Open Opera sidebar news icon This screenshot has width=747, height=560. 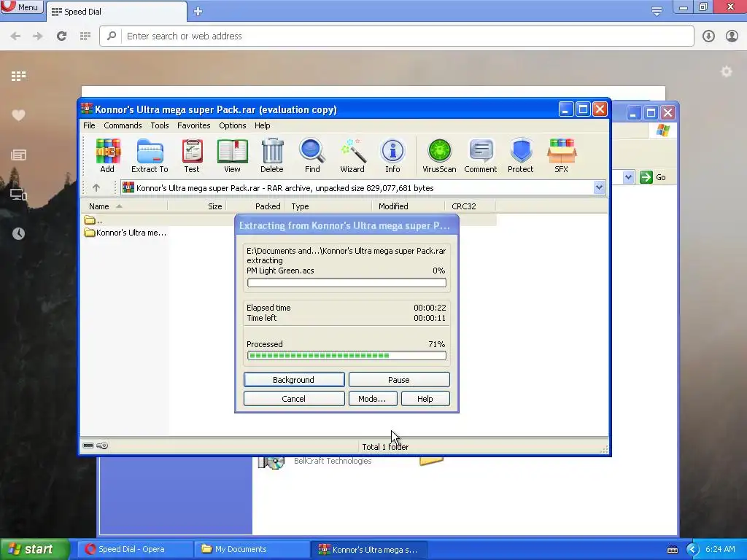(x=18, y=155)
